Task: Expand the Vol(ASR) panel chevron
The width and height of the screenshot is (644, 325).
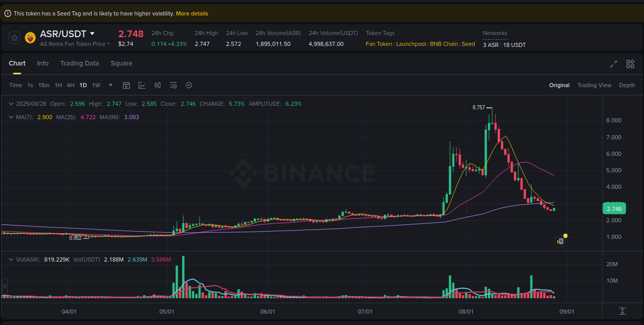Action: [10, 259]
